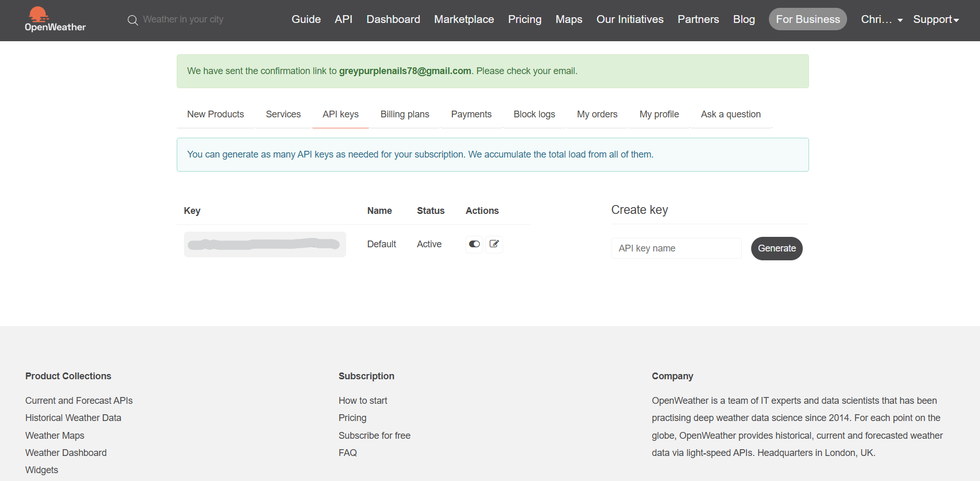Click the blurred API key value
Image resolution: width=980 pixels, height=481 pixels.
point(264,244)
